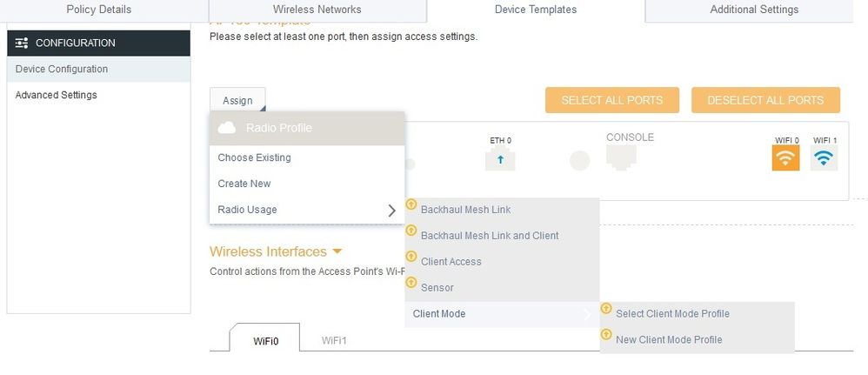Screen dimensions: 868x375
Task: Expand the Radio Usage submenu chevron
Action: pyautogui.click(x=392, y=210)
